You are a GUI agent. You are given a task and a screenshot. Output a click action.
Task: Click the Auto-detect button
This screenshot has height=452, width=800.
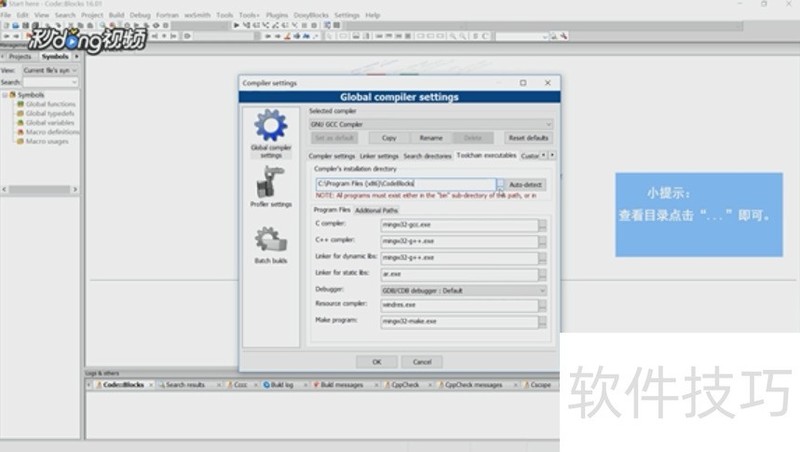point(526,185)
